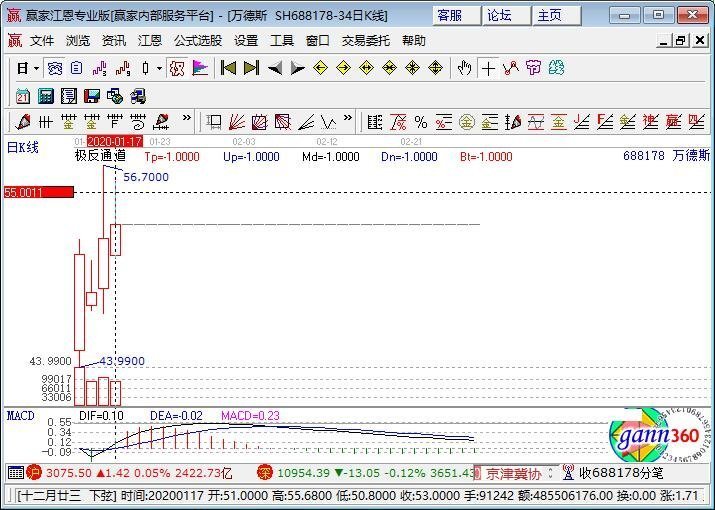Click the 论坛 button
Image resolution: width=715 pixels, height=510 pixels.
click(x=506, y=16)
